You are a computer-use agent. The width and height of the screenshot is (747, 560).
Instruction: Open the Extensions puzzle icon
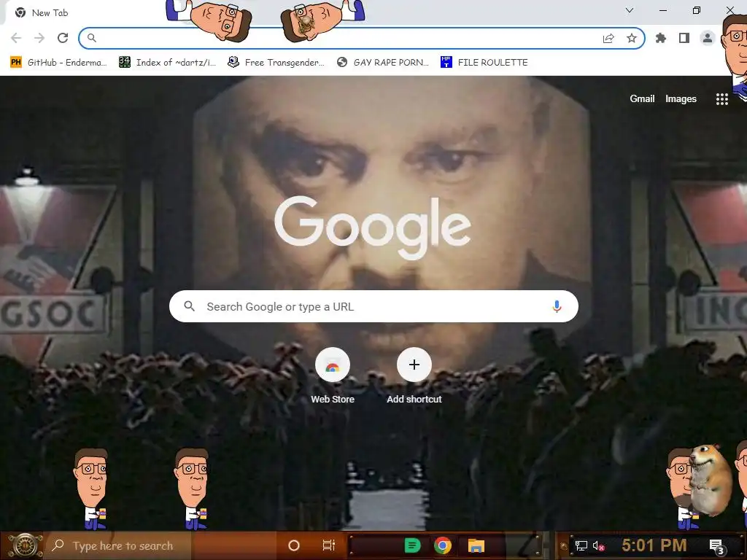point(661,38)
